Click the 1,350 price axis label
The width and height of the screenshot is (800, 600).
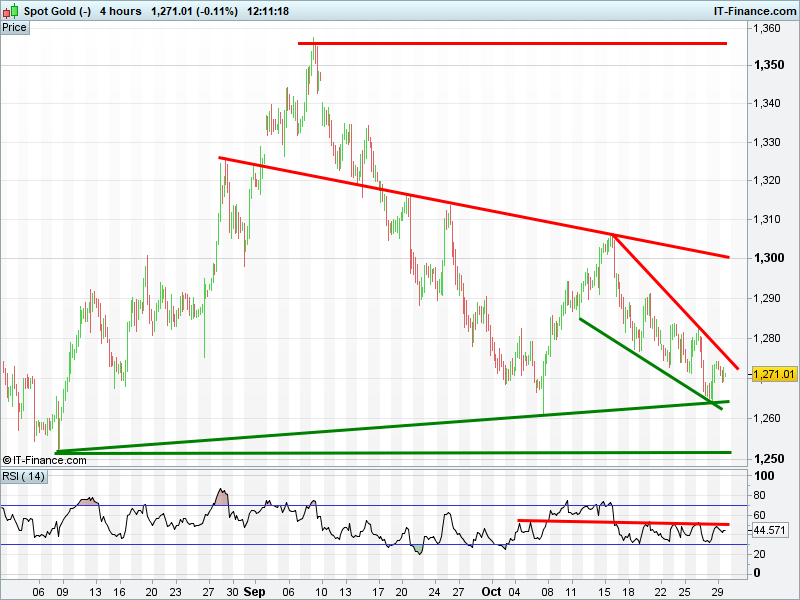(x=769, y=65)
